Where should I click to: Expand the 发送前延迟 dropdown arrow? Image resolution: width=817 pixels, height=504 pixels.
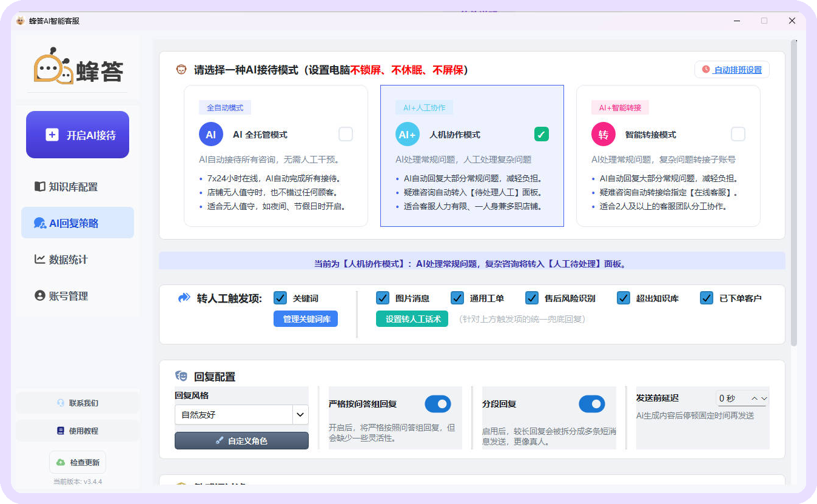tap(764, 398)
